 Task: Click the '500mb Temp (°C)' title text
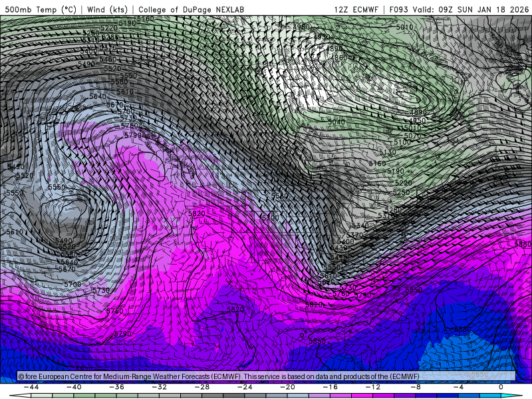(41, 9)
